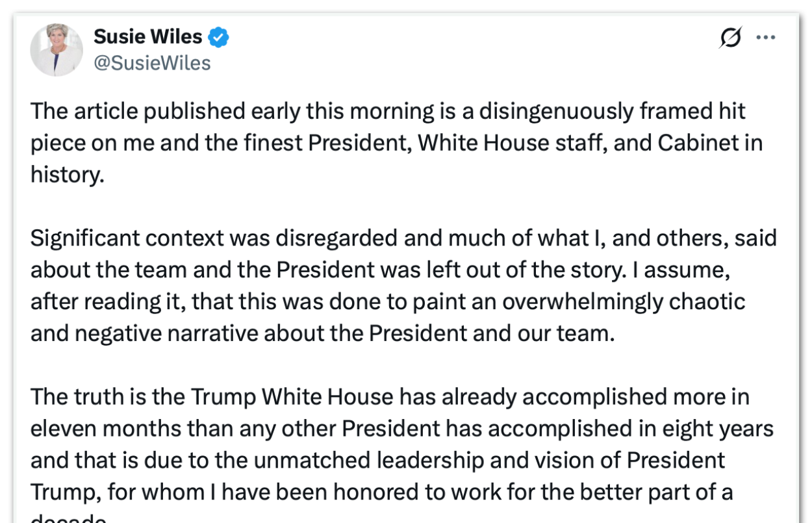Open Susie Wiles' profile picture
Image resolution: width=812 pixels, height=523 pixels.
[57, 50]
